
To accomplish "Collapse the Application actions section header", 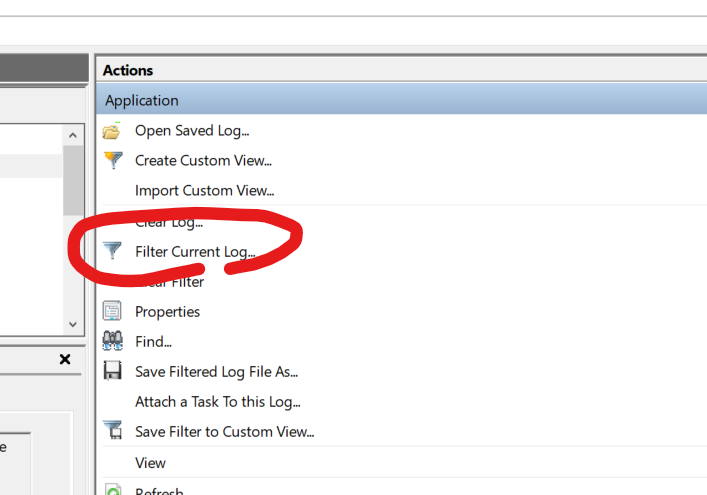I will click(x=401, y=100).
